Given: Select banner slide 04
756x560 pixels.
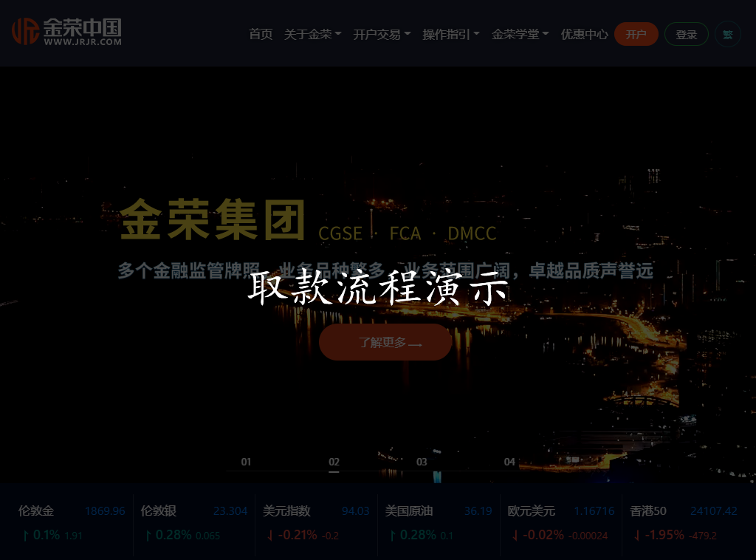Looking at the screenshot, I should pyautogui.click(x=509, y=462).
